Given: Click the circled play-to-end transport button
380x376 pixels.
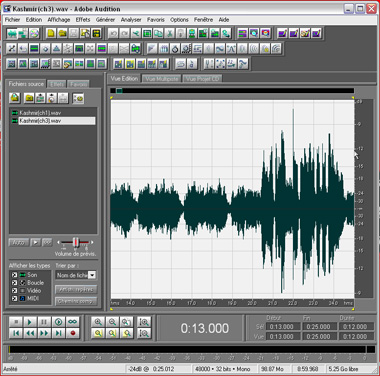Looking at the screenshot, I should tap(58, 322).
